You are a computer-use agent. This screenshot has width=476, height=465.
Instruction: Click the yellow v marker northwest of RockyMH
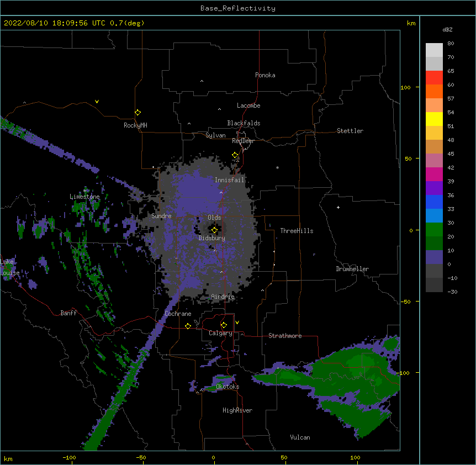click(x=97, y=102)
